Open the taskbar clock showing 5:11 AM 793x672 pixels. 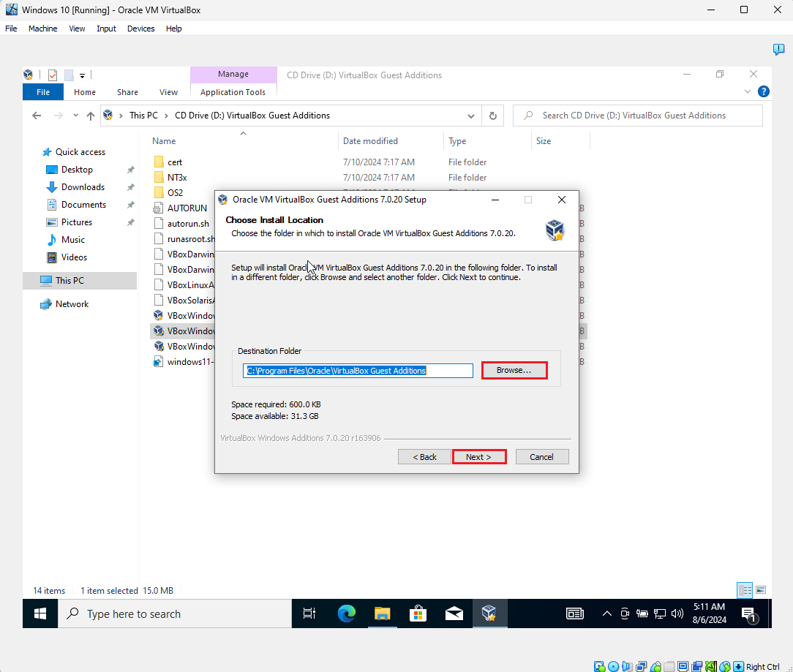point(709,614)
